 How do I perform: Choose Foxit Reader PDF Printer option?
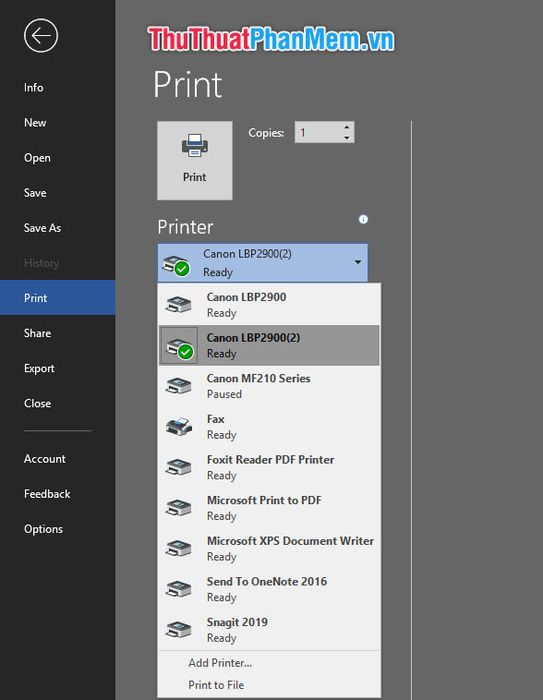click(x=270, y=467)
